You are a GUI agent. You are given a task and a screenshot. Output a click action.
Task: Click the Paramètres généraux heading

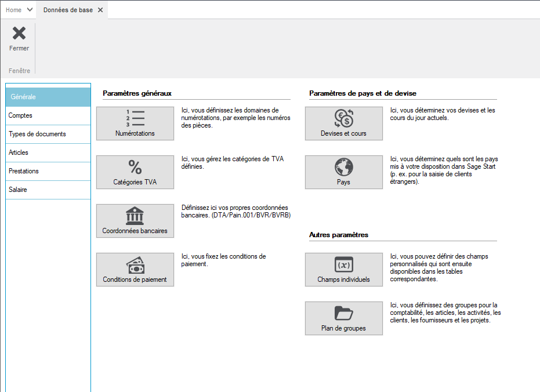coord(137,93)
